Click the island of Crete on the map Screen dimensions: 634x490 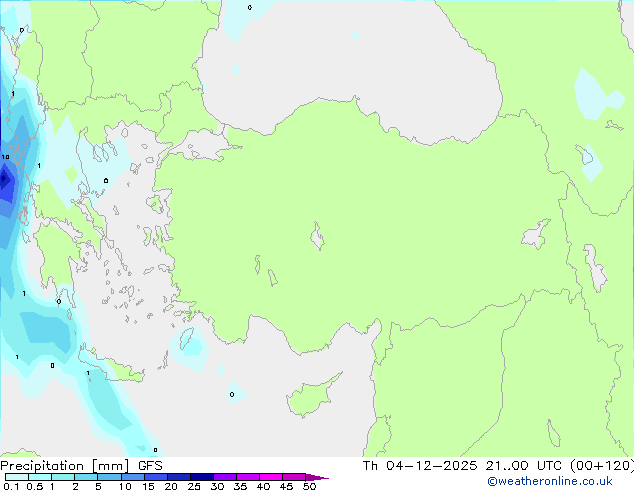pyautogui.click(x=111, y=364)
